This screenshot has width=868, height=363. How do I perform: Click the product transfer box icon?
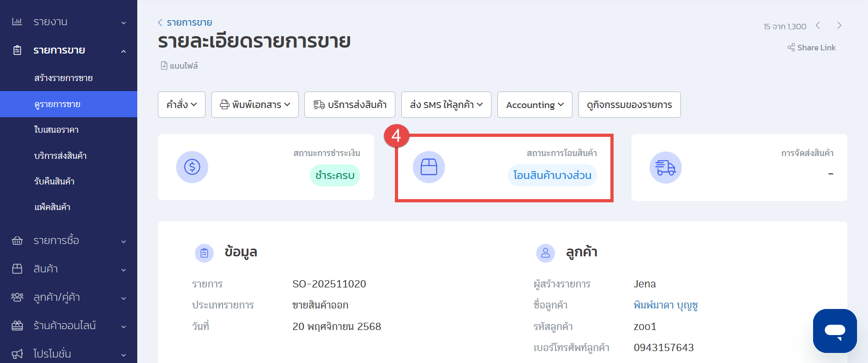click(x=429, y=167)
